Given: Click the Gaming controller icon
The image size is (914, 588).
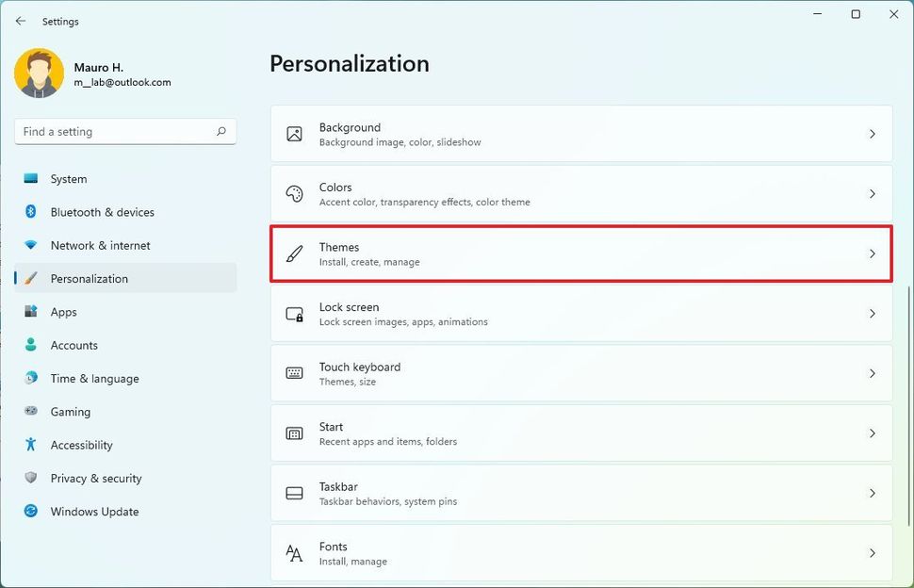Looking at the screenshot, I should coord(30,412).
